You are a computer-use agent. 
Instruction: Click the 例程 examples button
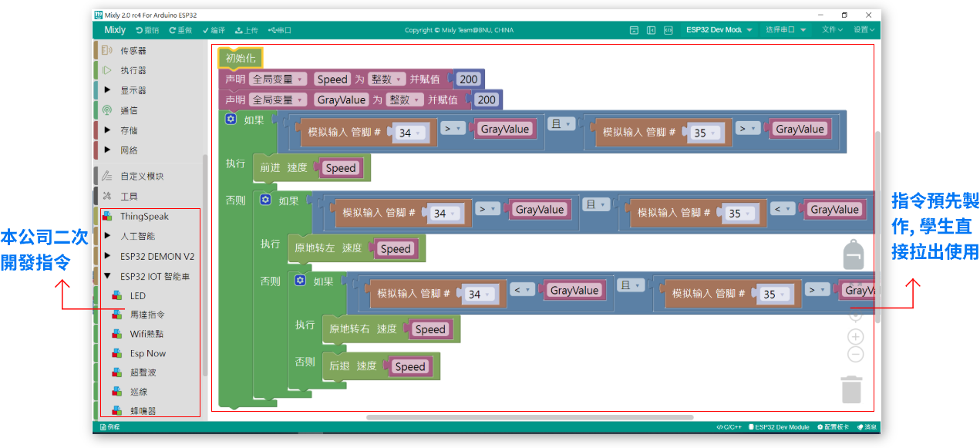(x=109, y=426)
